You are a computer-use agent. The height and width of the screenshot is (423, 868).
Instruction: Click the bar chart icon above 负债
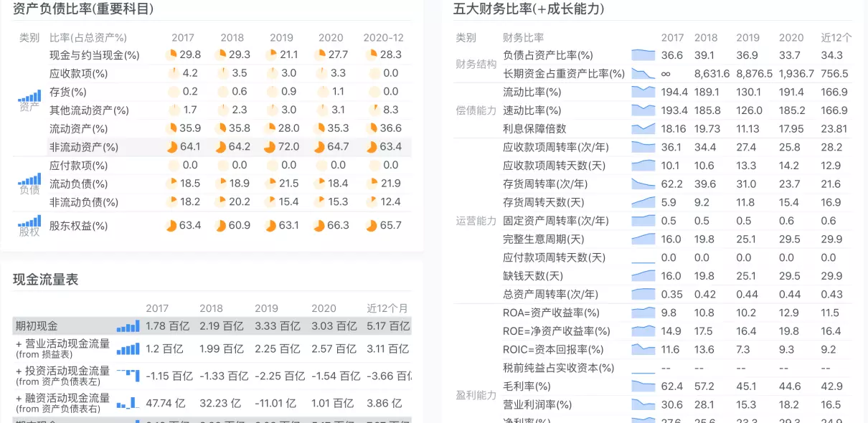point(29,179)
